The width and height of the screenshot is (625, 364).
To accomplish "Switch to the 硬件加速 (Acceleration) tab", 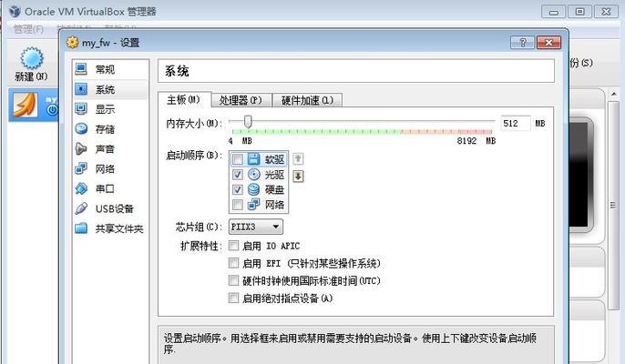I will coord(307,100).
